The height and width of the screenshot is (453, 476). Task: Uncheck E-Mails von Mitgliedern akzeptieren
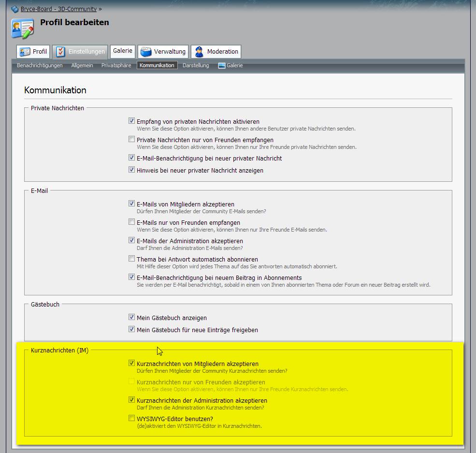[x=131, y=204]
